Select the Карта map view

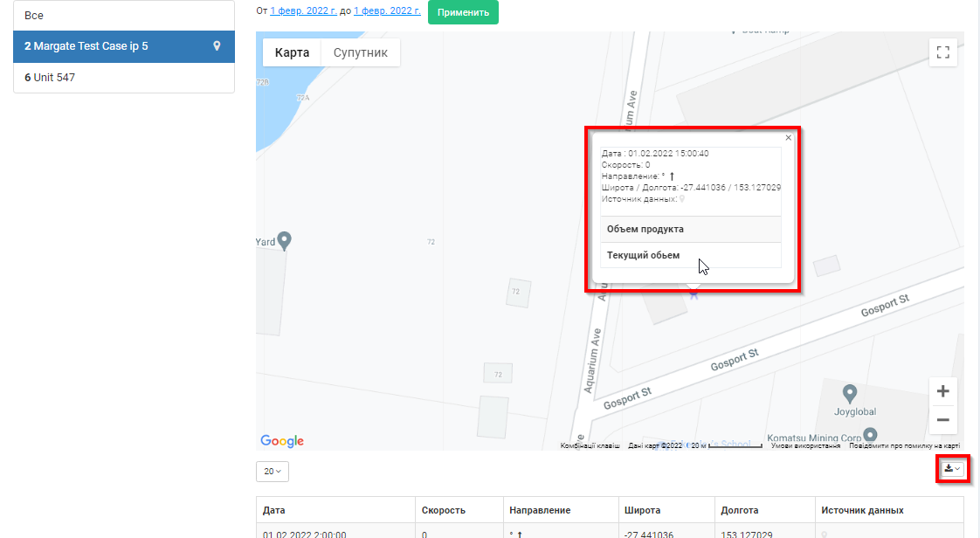click(x=292, y=52)
